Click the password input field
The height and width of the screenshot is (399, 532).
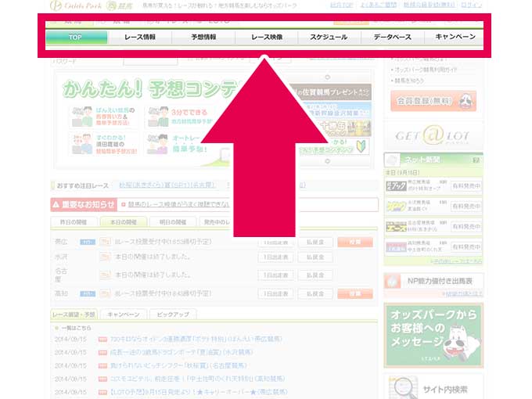[x=151, y=61]
